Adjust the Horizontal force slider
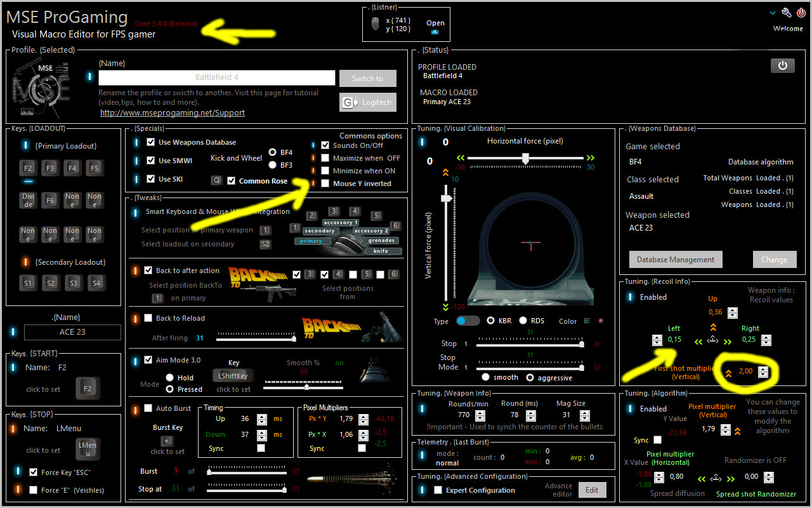The width and height of the screenshot is (812, 508). click(525, 159)
